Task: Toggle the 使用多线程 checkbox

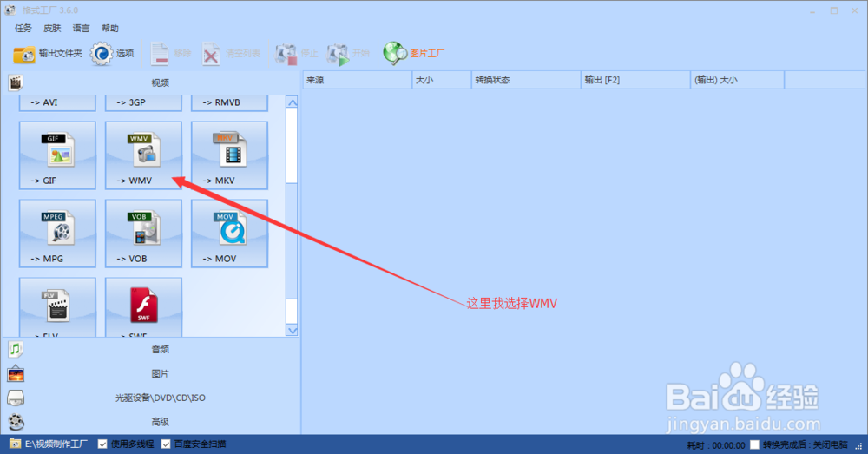Action: coord(102,444)
